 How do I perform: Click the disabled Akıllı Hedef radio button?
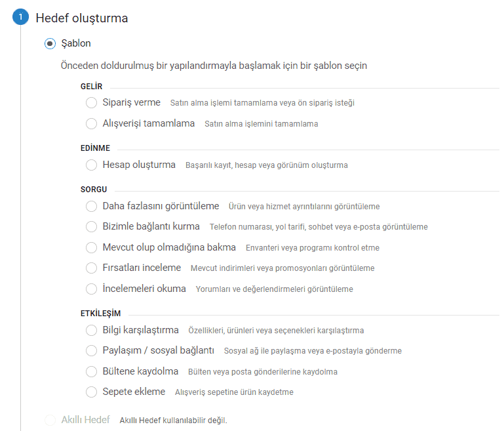[50, 420]
